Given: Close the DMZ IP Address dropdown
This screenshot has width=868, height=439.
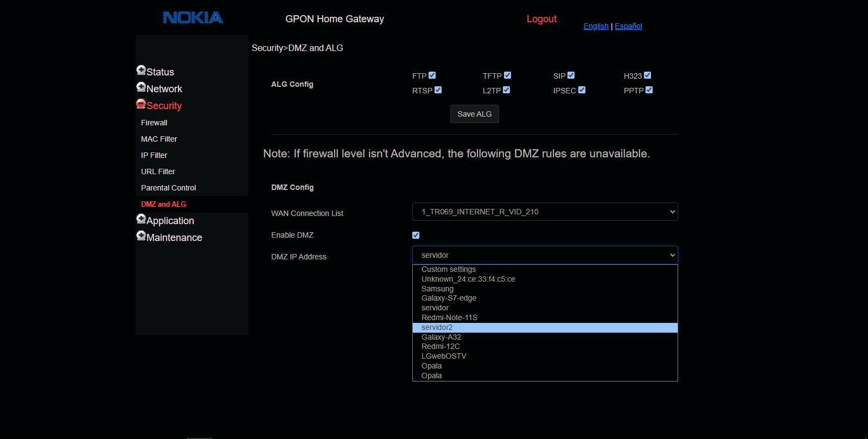Looking at the screenshot, I should point(545,255).
